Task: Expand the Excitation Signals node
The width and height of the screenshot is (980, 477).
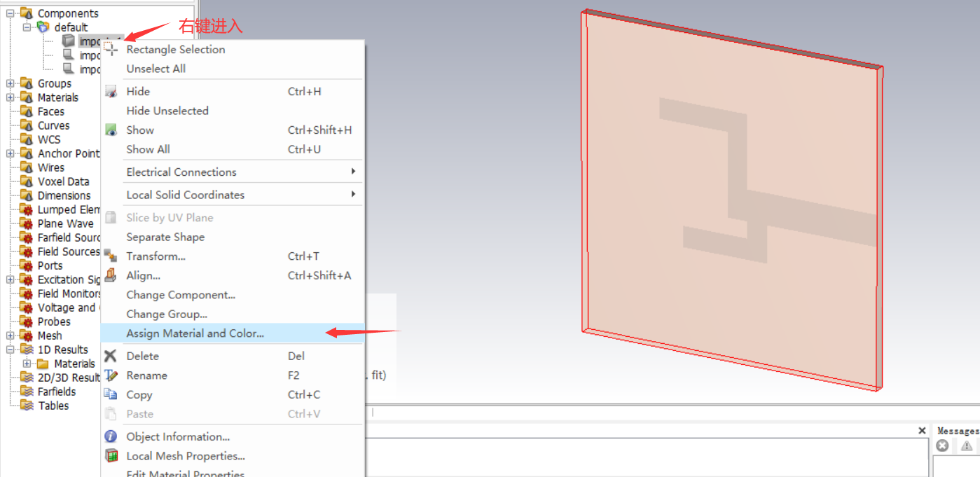Action: click(11, 279)
